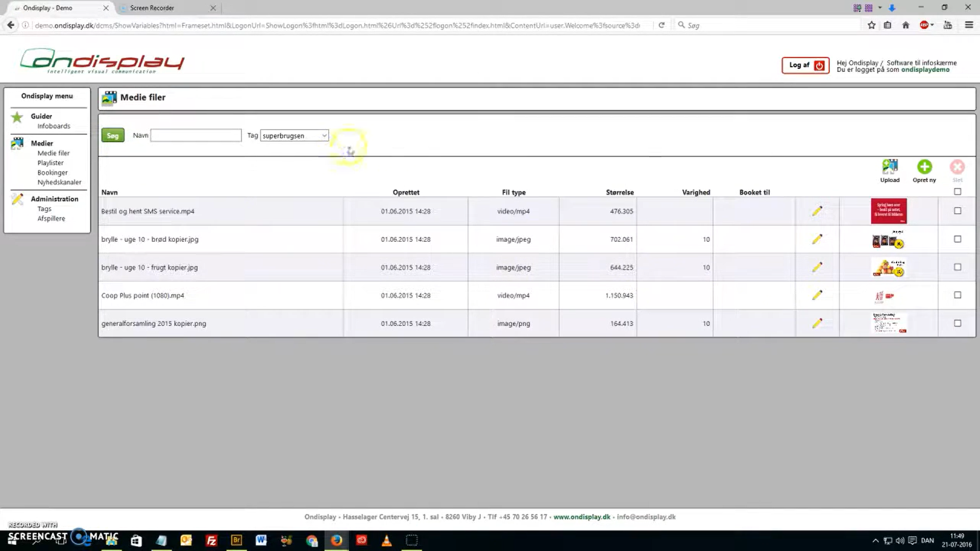Click pencil for brylle uge 10 frugt kopier.jpg
This screenshot has height=551, width=980.
point(817,267)
